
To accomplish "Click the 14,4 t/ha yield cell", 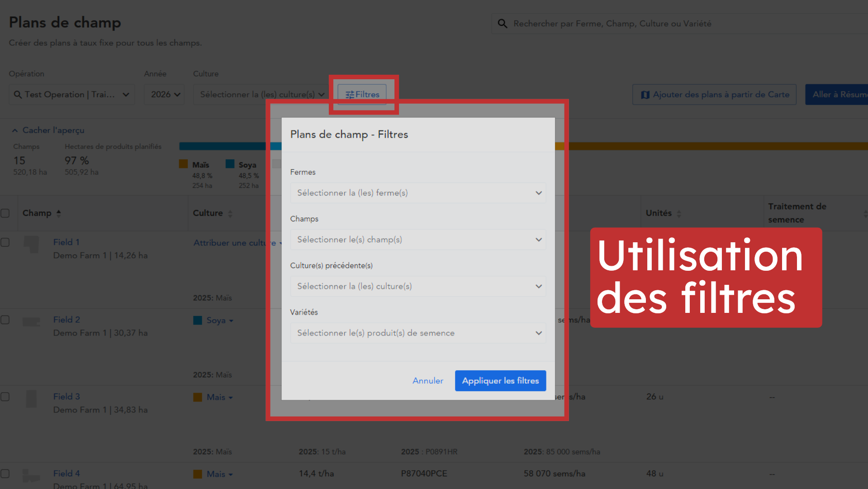I will point(316,474).
